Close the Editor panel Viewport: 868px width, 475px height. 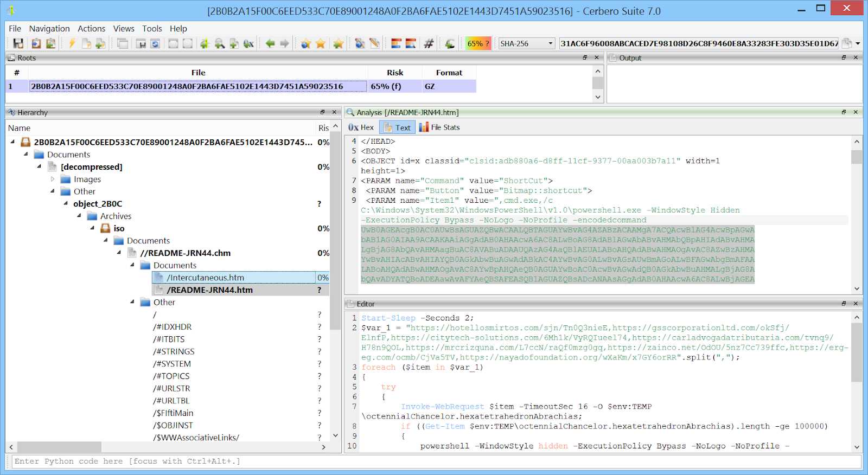[x=856, y=304]
